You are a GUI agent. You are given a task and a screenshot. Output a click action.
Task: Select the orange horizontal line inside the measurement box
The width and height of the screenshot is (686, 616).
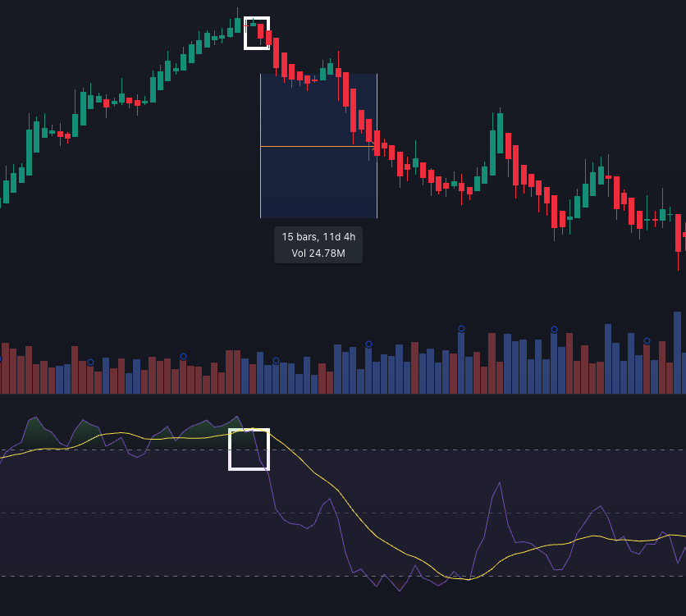tap(312, 147)
